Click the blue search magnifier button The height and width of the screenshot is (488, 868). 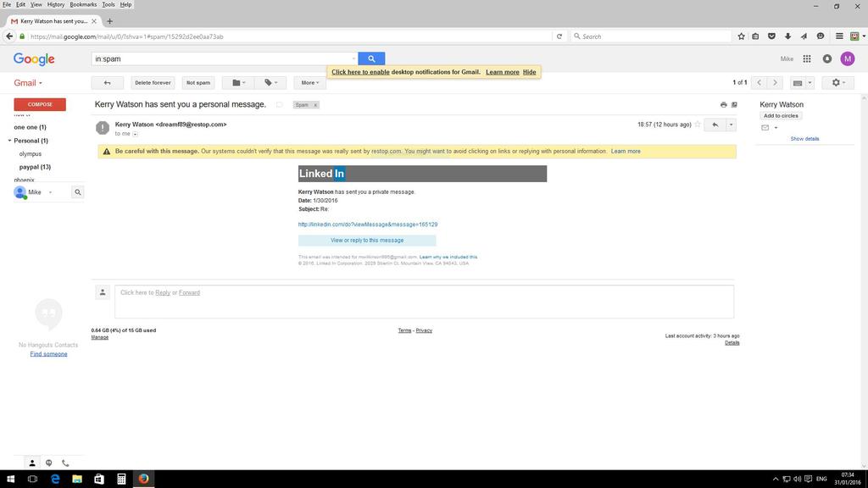pos(371,58)
